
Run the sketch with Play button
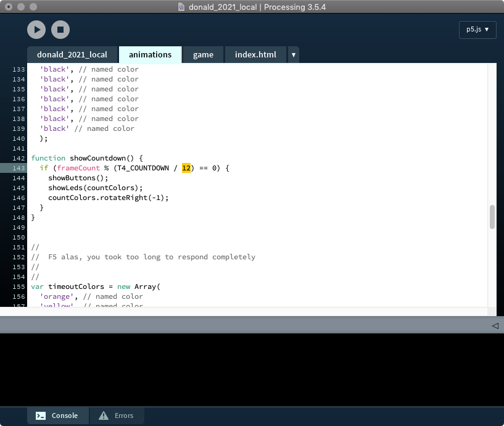36,30
